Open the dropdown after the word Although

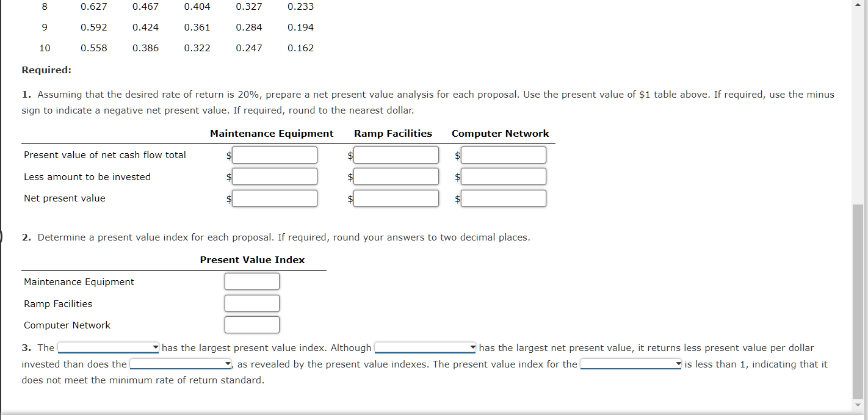425,347
